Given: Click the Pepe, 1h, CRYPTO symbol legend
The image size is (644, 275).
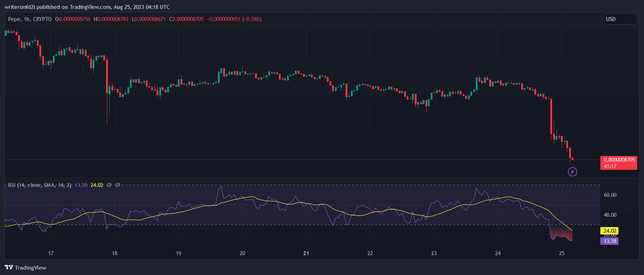Looking at the screenshot, I should pyautogui.click(x=30, y=19).
